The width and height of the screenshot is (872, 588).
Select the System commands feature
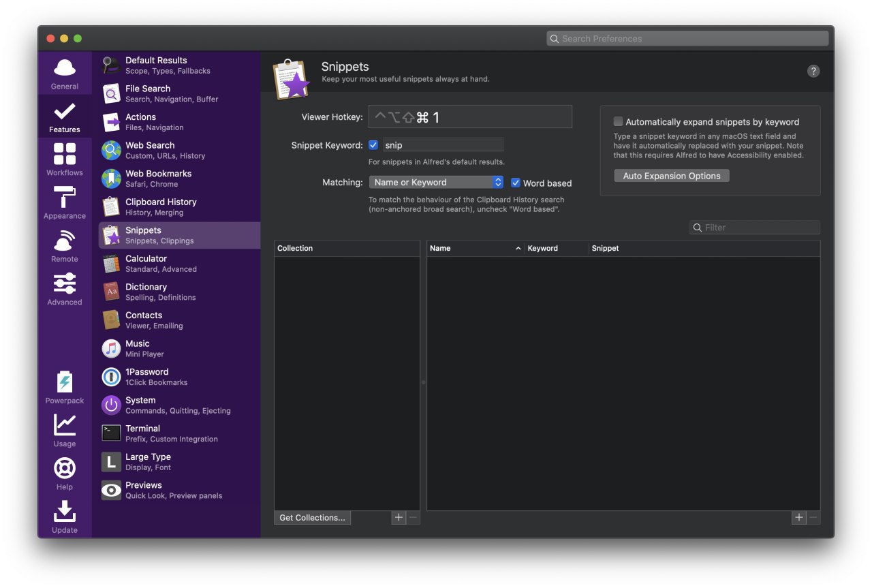pos(179,405)
